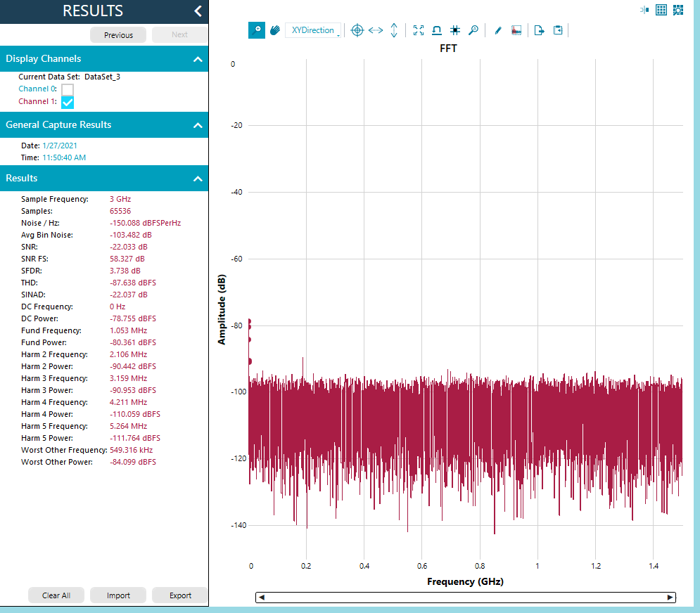700x613 pixels.
Task: Click the Noise / Hz value -150.088 dBFSPerHz
Action: [x=146, y=223]
